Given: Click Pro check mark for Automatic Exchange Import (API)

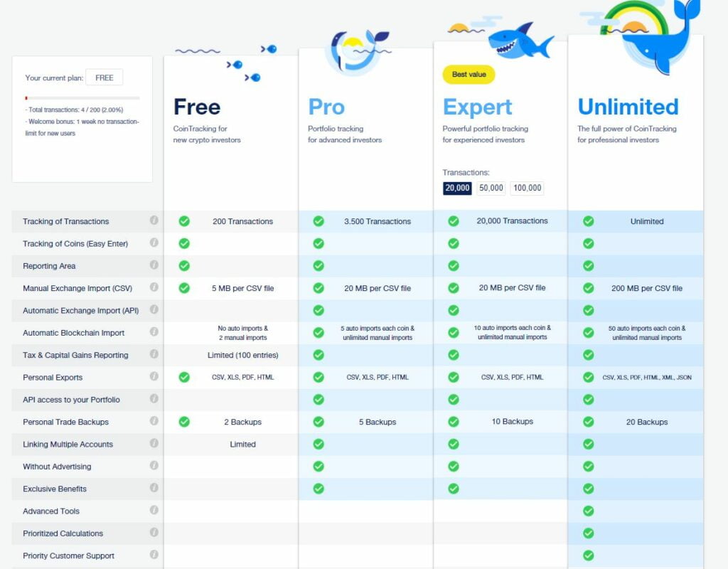Looking at the screenshot, I should (x=318, y=310).
